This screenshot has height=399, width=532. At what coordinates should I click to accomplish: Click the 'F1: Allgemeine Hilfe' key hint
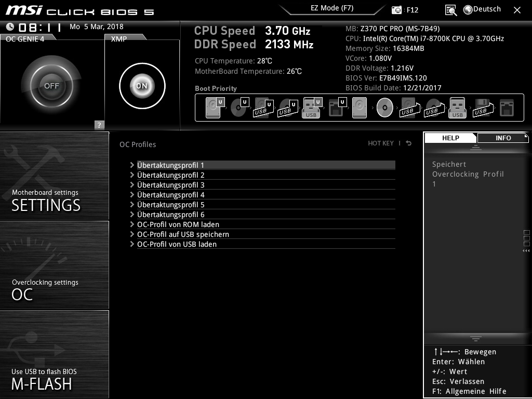pyautogui.click(x=469, y=392)
